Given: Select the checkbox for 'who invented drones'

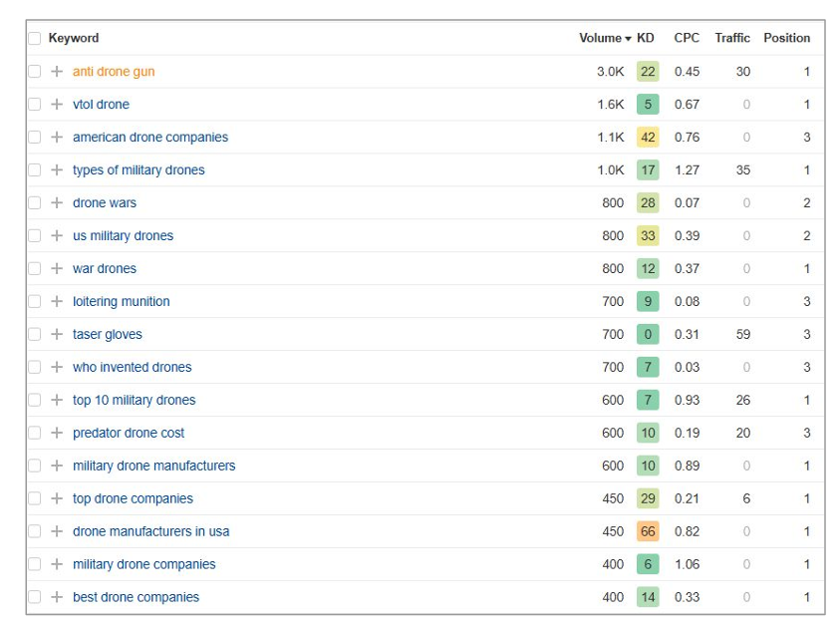Looking at the screenshot, I should (x=35, y=368).
